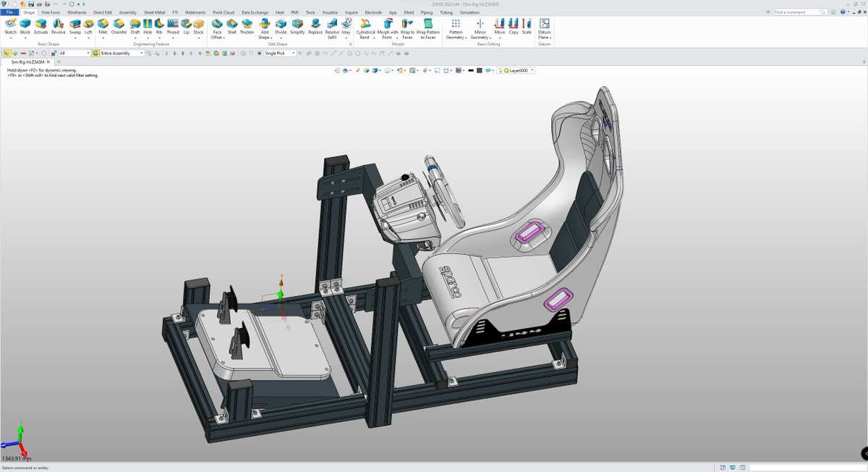Select the Thicken tool
Image resolution: width=868 pixels, height=472 pixels.
247,28
